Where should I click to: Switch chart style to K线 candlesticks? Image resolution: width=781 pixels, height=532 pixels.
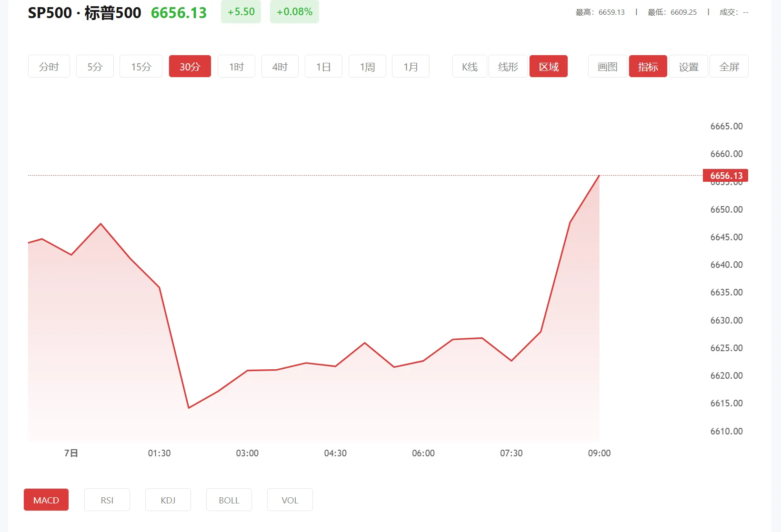469,66
